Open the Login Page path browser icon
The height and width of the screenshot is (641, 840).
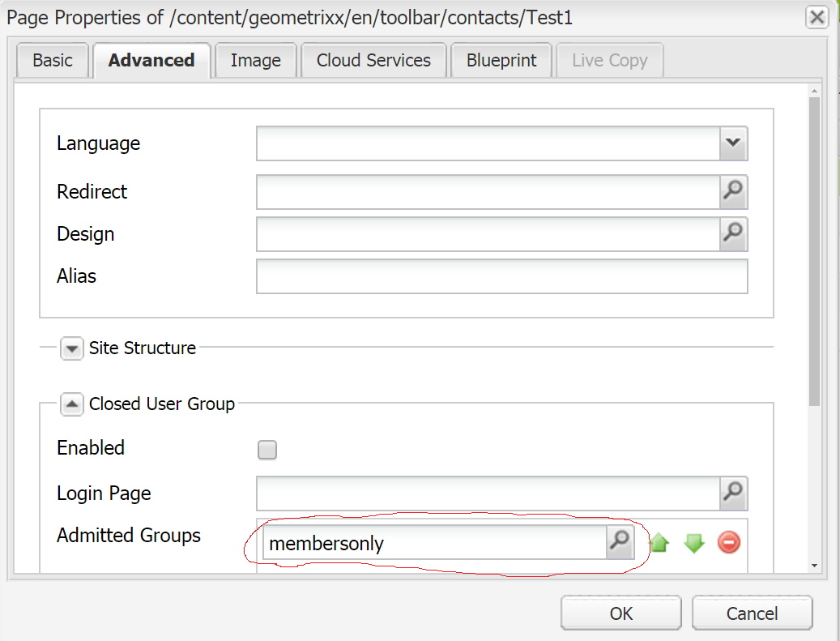coord(733,493)
